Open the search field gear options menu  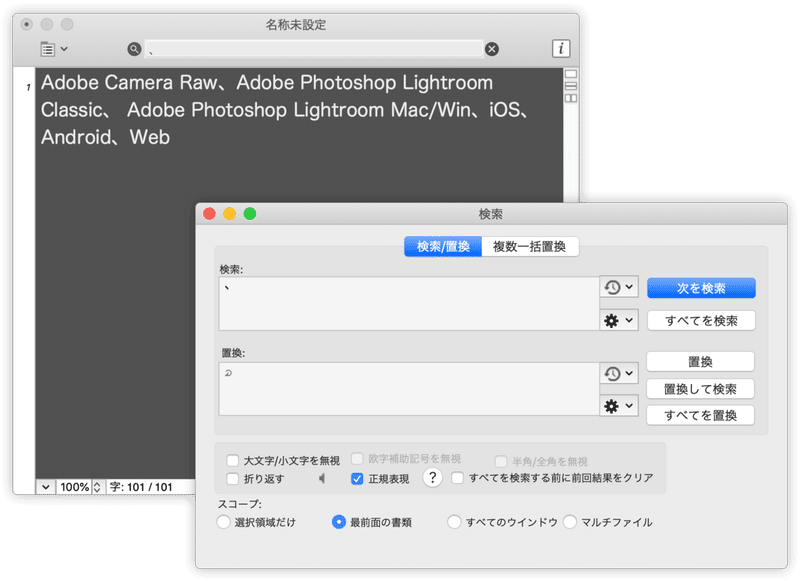point(619,320)
